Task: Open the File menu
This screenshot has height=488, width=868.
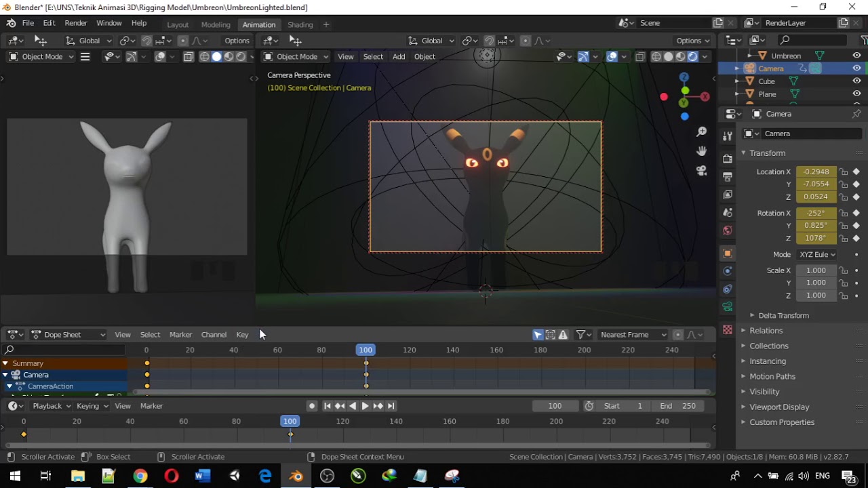Action: tap(28, 23)
